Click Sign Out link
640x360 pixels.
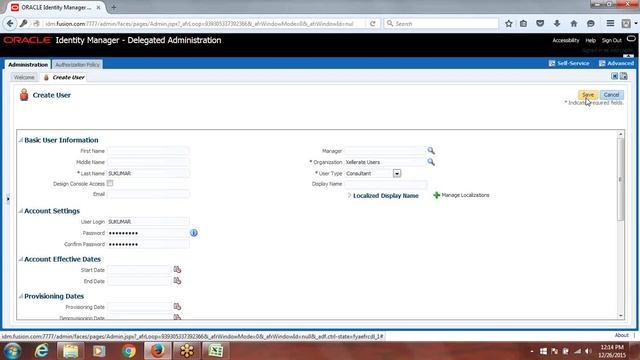point(611,40)
